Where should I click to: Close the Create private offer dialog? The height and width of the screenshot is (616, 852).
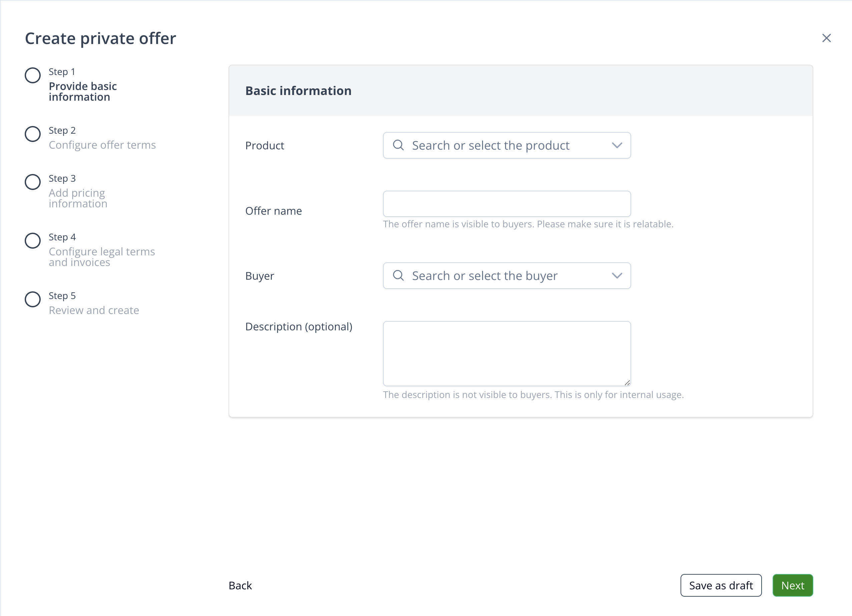(826, 38)
